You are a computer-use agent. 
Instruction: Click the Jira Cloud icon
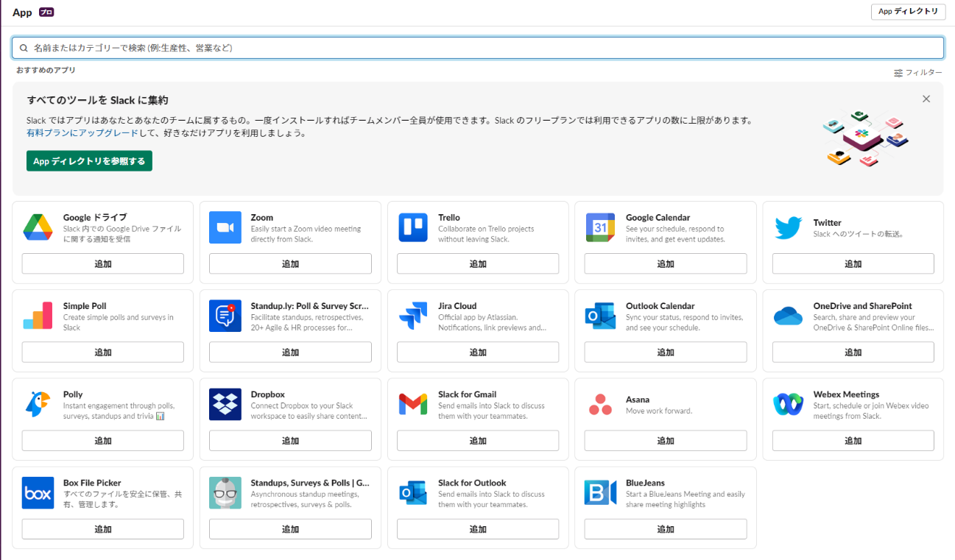point(413,316)
